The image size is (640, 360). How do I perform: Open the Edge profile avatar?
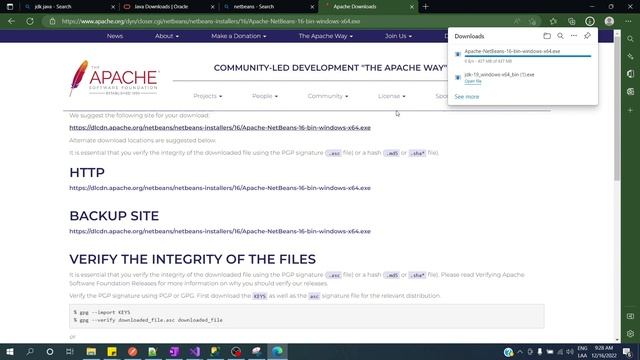click(x=609, y=21)
